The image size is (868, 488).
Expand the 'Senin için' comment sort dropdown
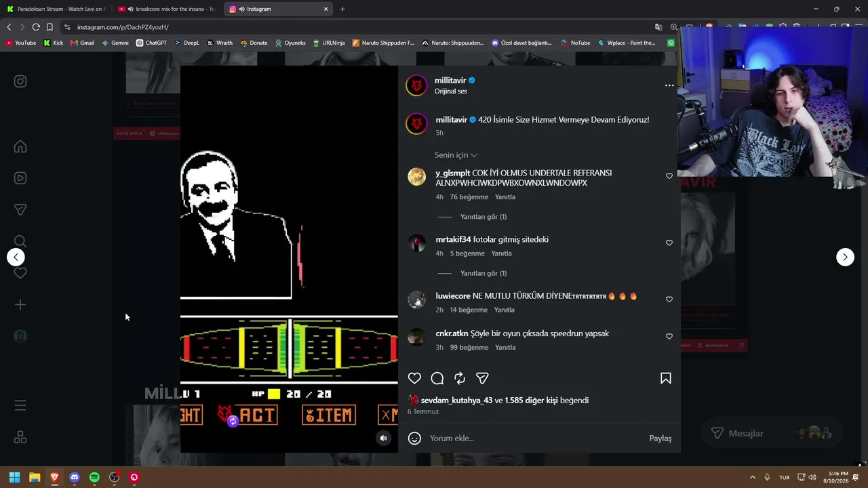456,155
